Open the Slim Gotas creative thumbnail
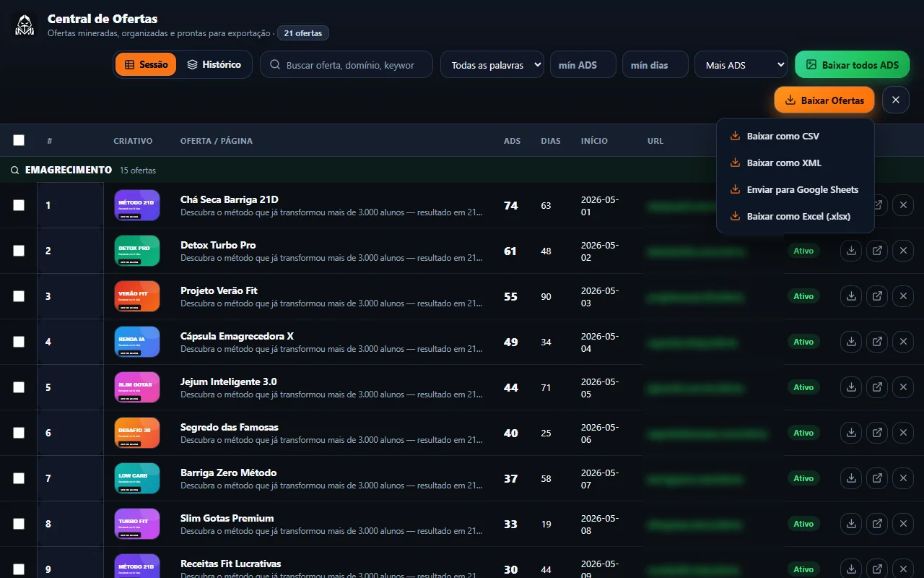 pos(137,387)
